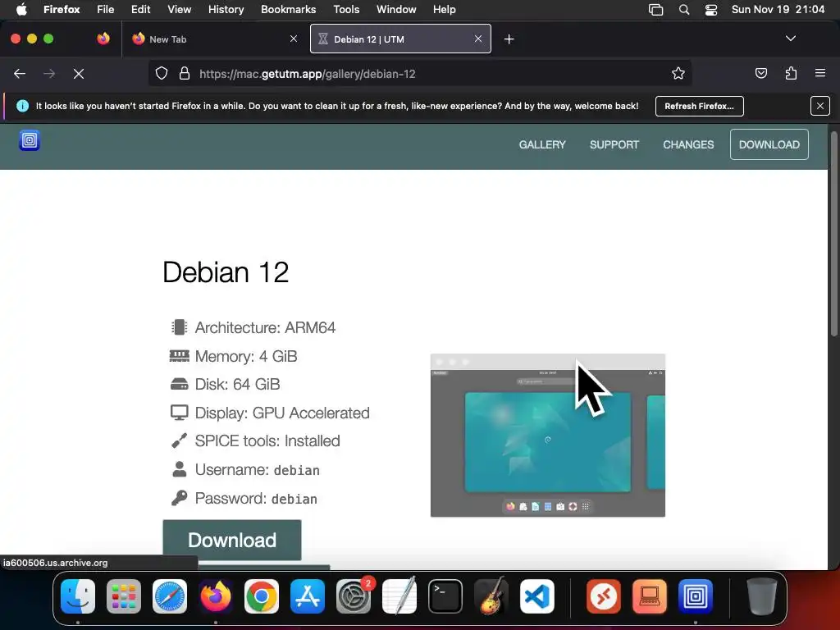This screenshot has width=840, height=630.
Task: Click Firefox in the Dock
Action: [216, 596]
